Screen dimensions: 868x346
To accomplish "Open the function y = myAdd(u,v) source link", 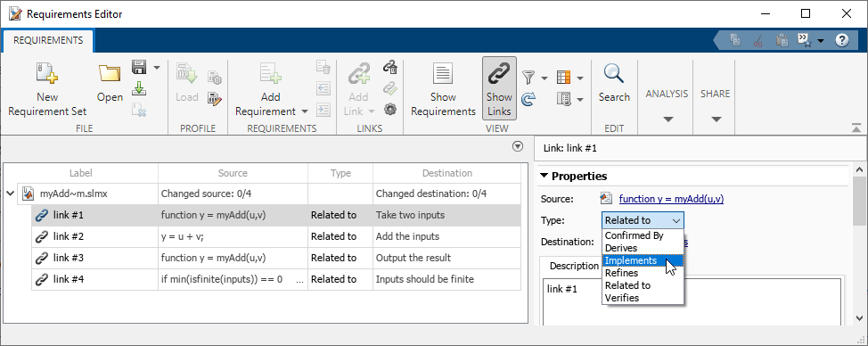I will [x=671, y=199].
